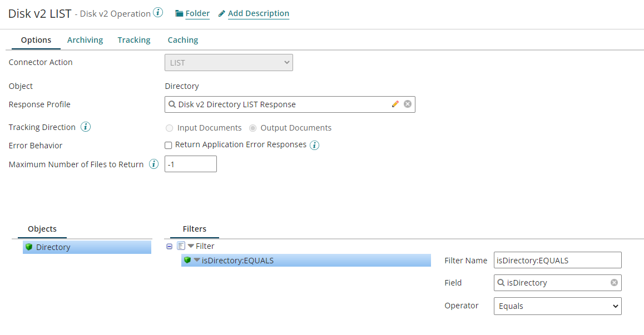Click the Add Description link
This screenshot has height=335, width=644.
click(x=258, y=13)
